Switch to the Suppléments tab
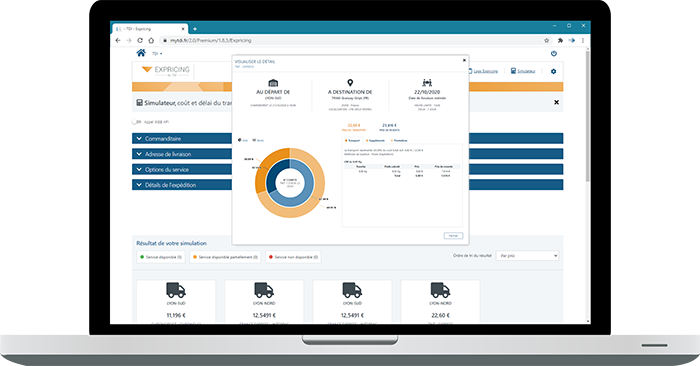This screenshot has height=366, width=700. (x=375, y=141)
